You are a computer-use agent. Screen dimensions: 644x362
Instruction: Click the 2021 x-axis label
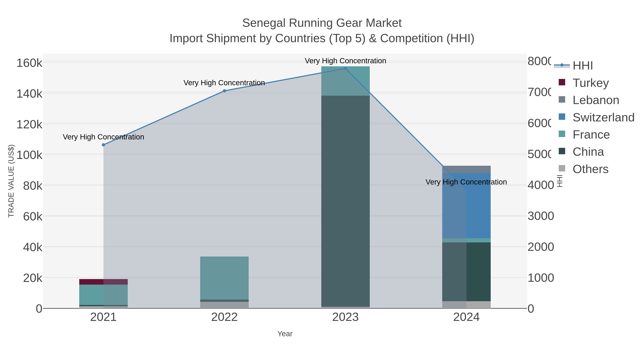click(x=104, y=317)
